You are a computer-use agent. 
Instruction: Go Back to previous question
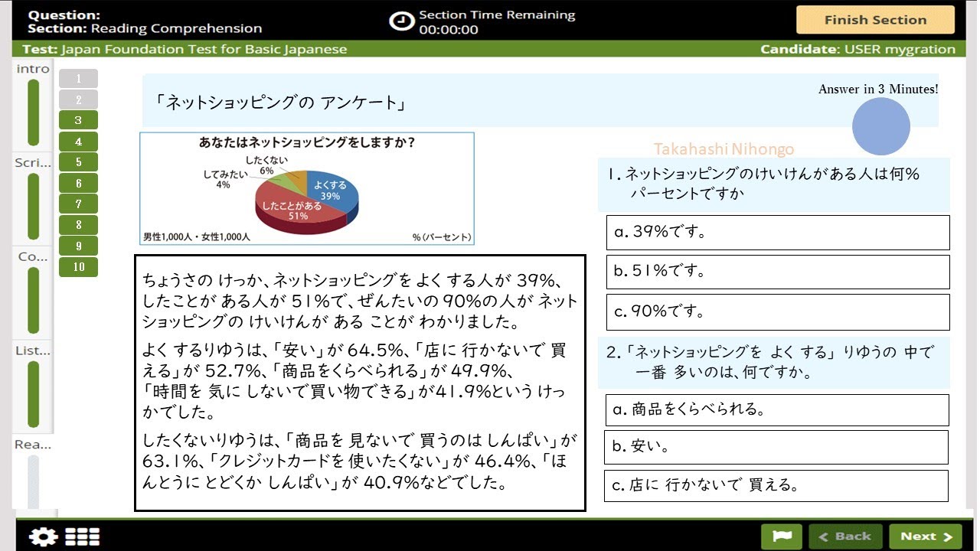pyautogui.click(x=845, y=536)
